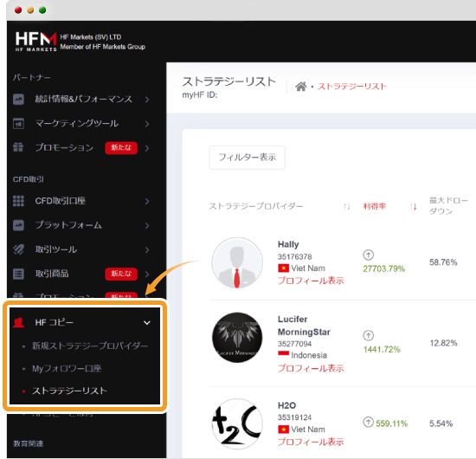Click the ストラテジーリスト breadcrumb link
This screenshot has height=459, width=476.
pos(352,87)
